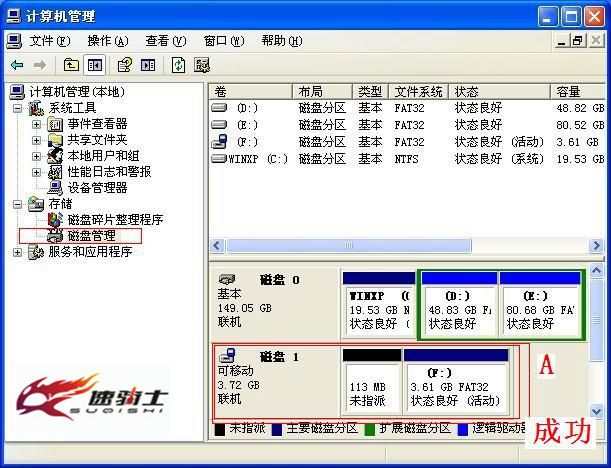This screenshot has width=611, height=468.
Task: Expand the 本地用户和组 tree node
Action: (x=36, y=156)
